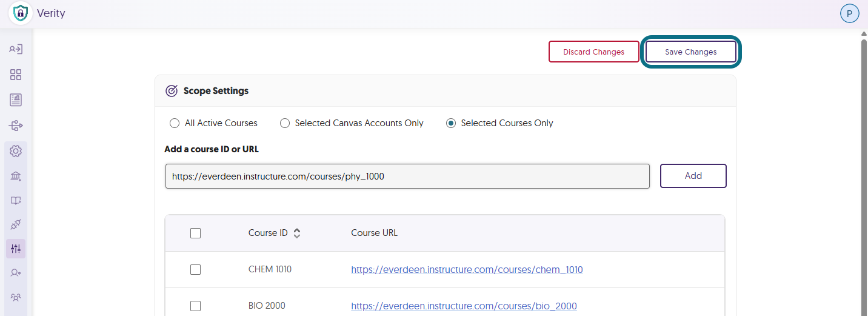Open the chem_1010 course URL link

(467, 269)
